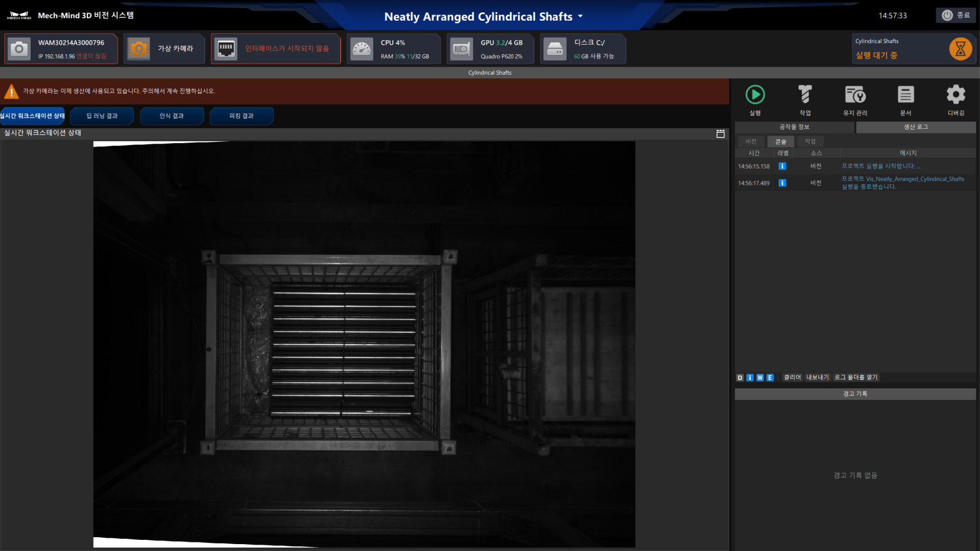Click the camera icon beside WAM30214A3000796
The width and height of the screenshot is (980, 551).
pyautogui.click(x=19, y=49)
